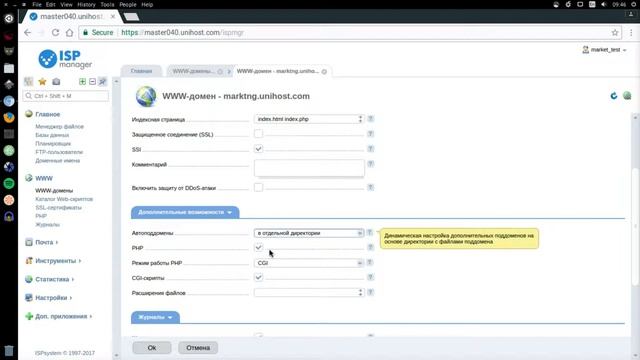Open help icon for PHP checkbox row
This screenshot has height=360, width=640.
click(x=371, y=247)
